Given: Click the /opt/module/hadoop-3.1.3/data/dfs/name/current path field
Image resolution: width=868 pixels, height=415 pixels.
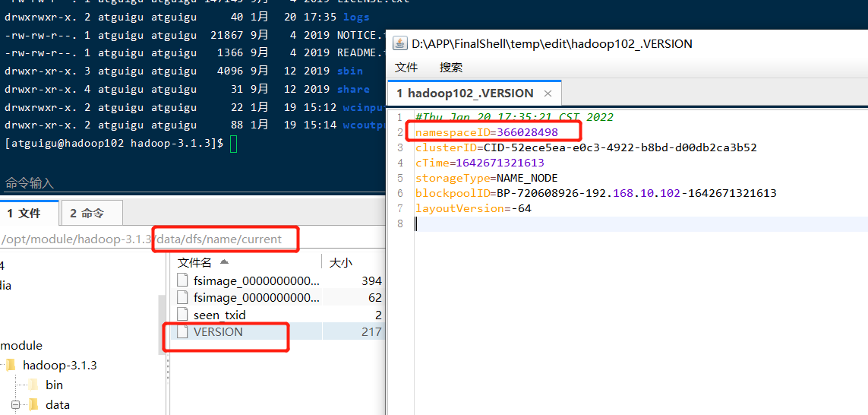Looking at the screenshot, I should [x=193, y=239].
